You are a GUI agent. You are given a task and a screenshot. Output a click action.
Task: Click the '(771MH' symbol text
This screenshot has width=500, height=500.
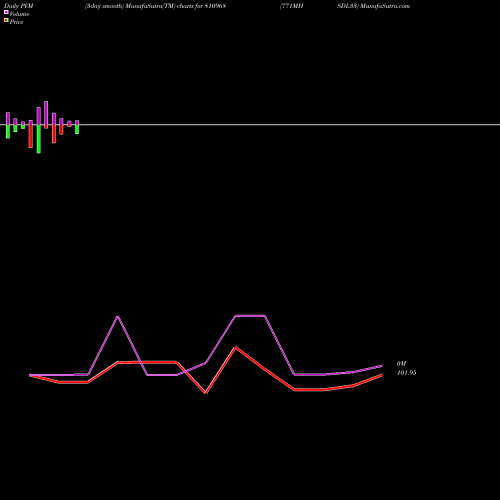[292, 6]
